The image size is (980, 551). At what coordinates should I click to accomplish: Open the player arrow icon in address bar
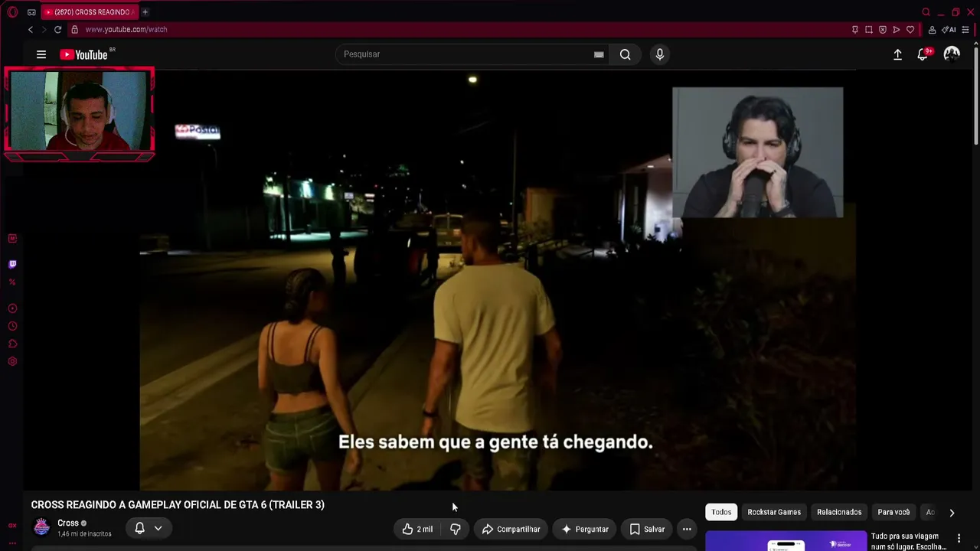tap(897, 30)
